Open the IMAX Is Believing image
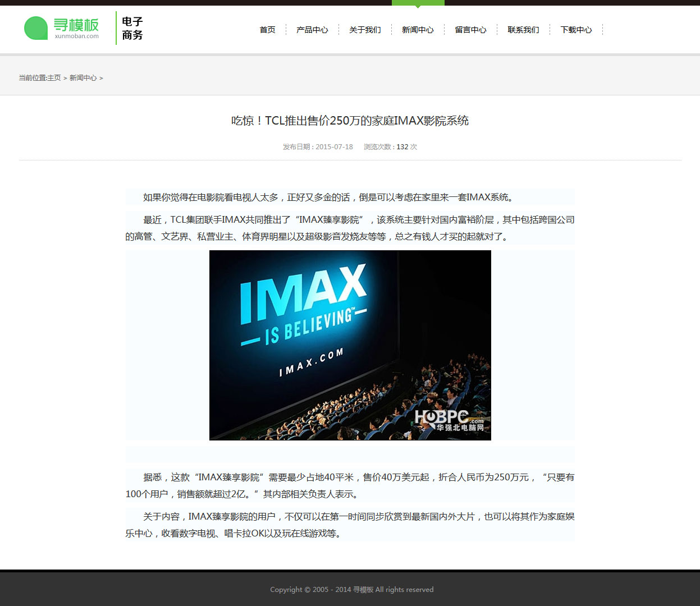This screenshot has height=606, width=700. [x=350, y=345]
